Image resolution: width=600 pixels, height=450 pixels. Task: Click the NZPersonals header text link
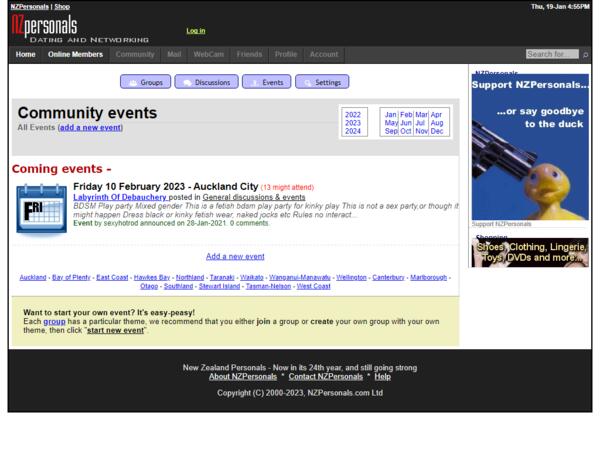(x=30, y=7)
